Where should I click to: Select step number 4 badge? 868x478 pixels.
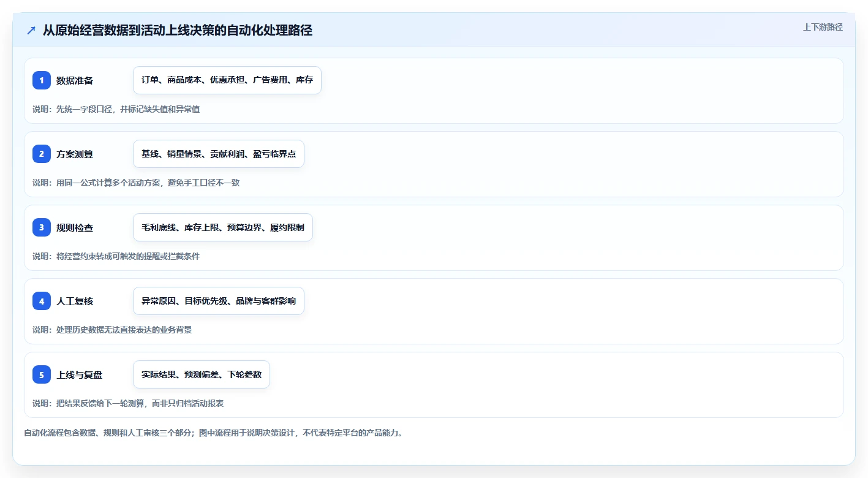point(42,301)
